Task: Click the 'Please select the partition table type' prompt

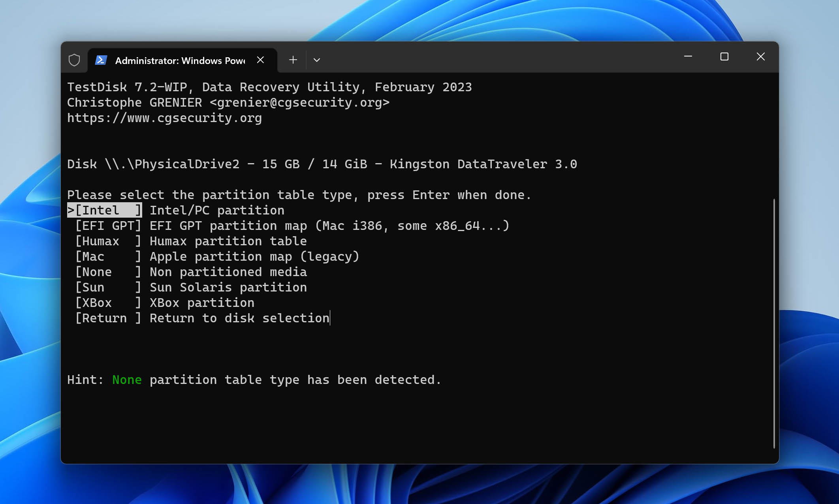Action: [x=299, y=195]
